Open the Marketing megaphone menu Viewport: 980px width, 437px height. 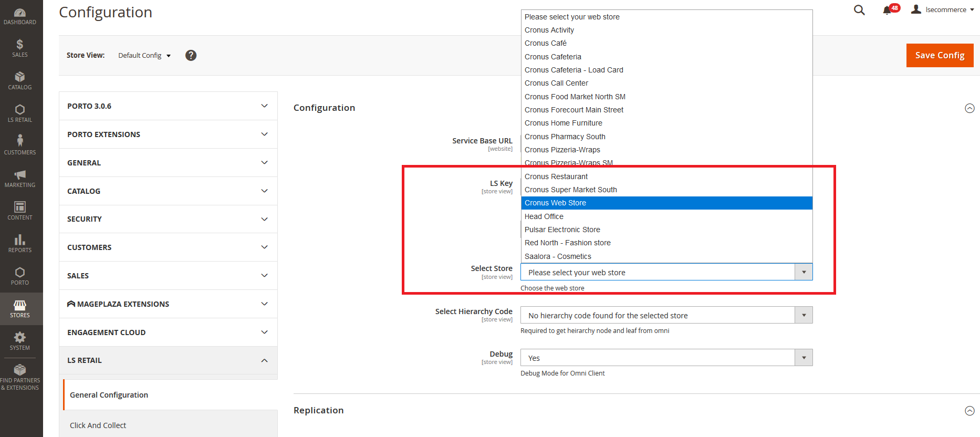coord(20,179)
